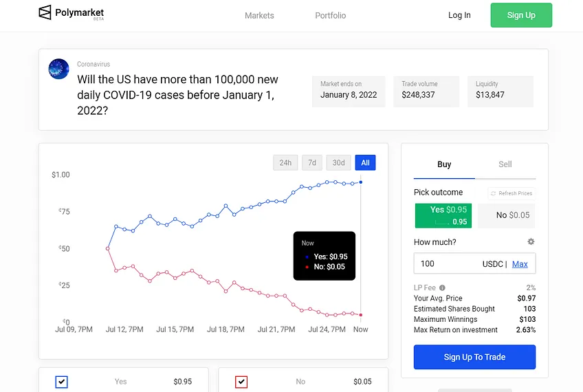Open the Sell tab
This screenshot has width=583, height=392.
505,164
